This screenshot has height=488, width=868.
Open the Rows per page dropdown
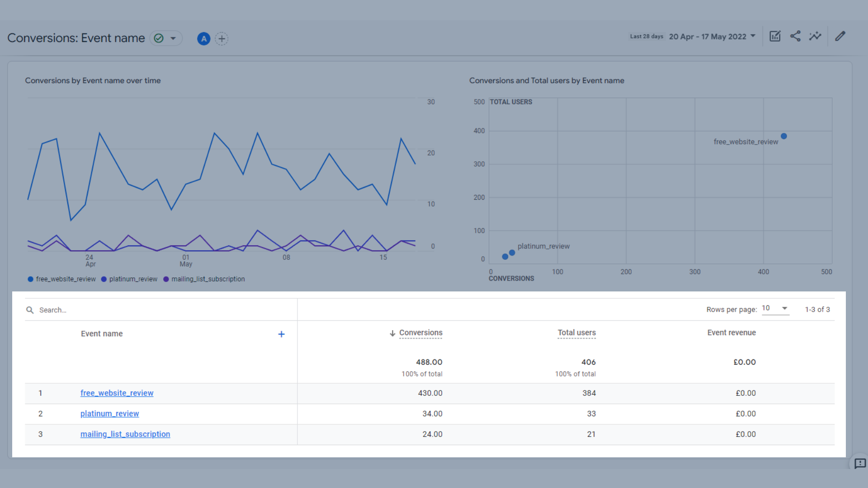click(x=775, y=309)
